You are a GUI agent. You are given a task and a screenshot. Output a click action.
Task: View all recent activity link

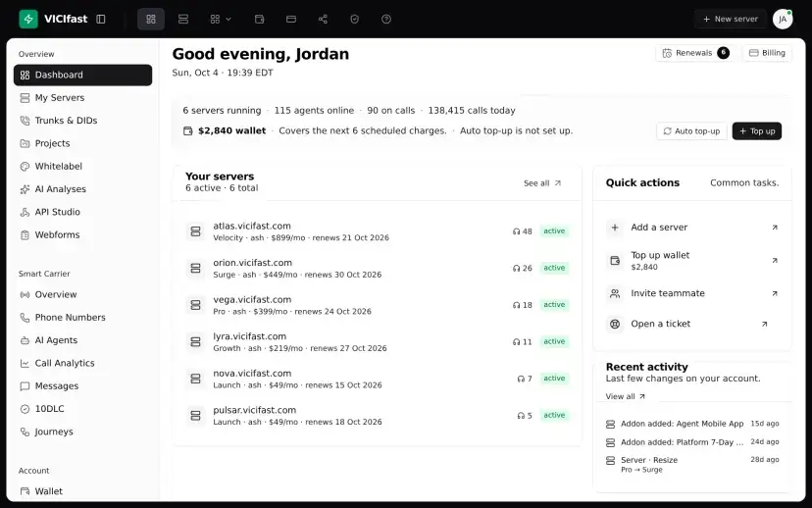[x=625, y=396]
